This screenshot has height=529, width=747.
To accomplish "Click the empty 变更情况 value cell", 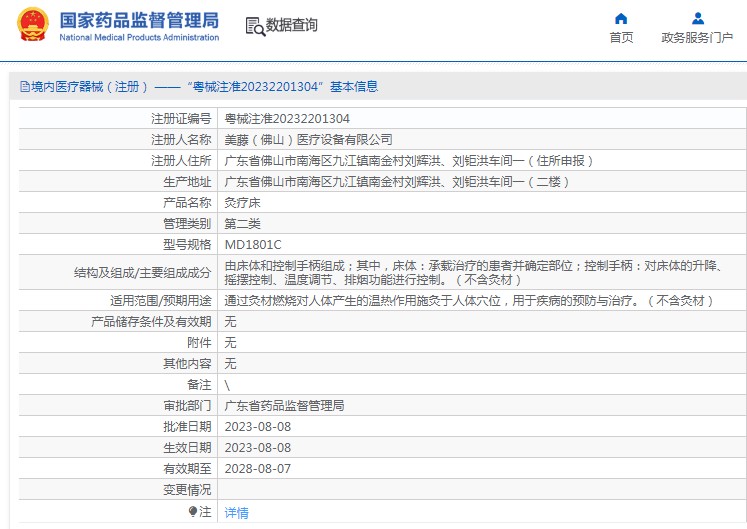I will click(x=480, y=490).
